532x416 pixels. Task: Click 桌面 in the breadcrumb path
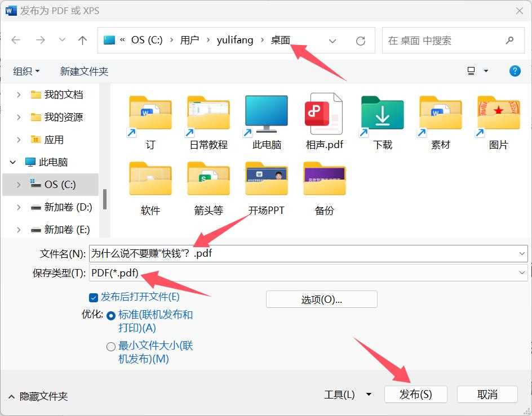(x=282, y=40)
